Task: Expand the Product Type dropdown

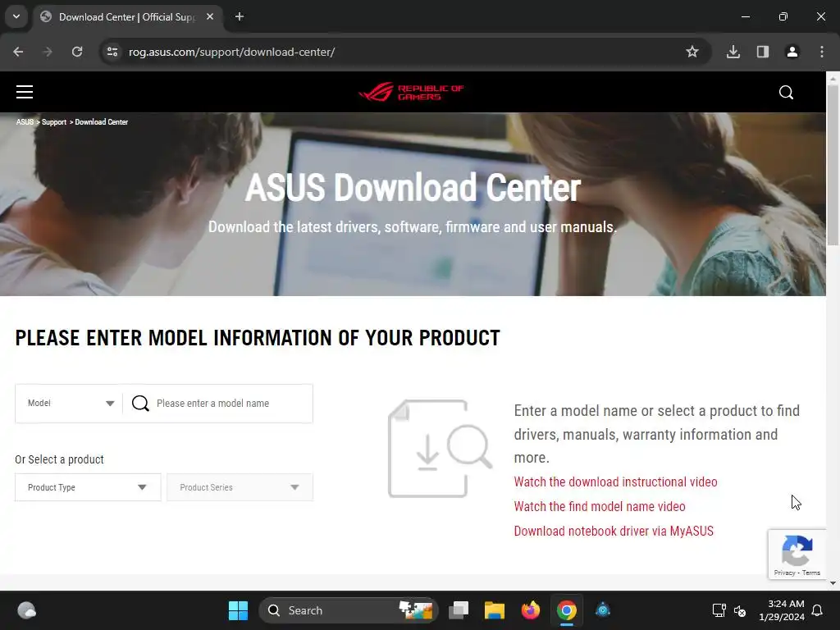Action: tap(88, 487)
